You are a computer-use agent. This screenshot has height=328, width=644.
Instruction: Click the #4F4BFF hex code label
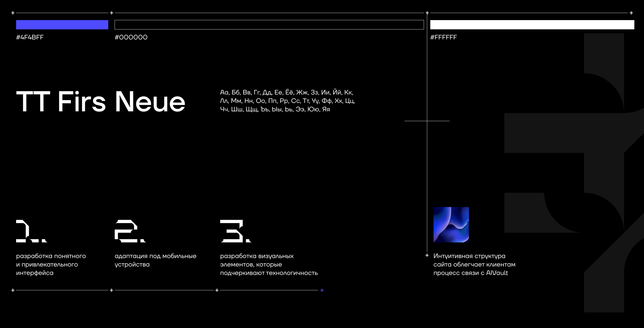(30, 37)
